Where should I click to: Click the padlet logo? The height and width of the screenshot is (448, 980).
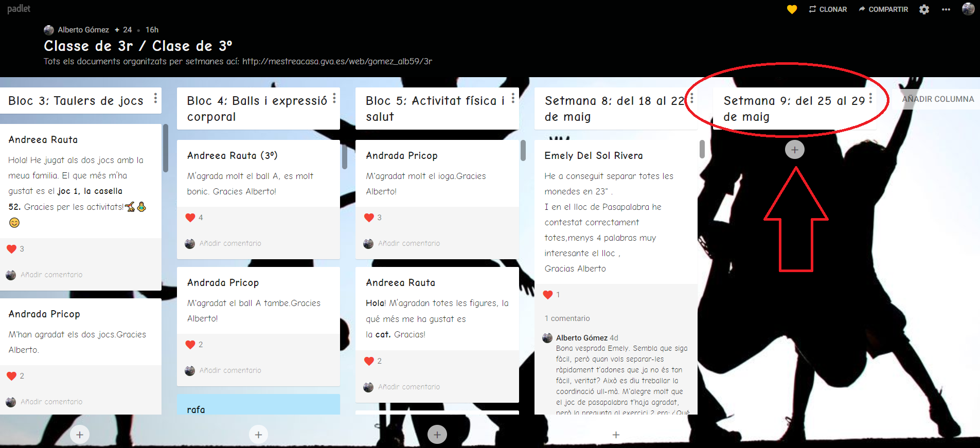pos(19,9)
